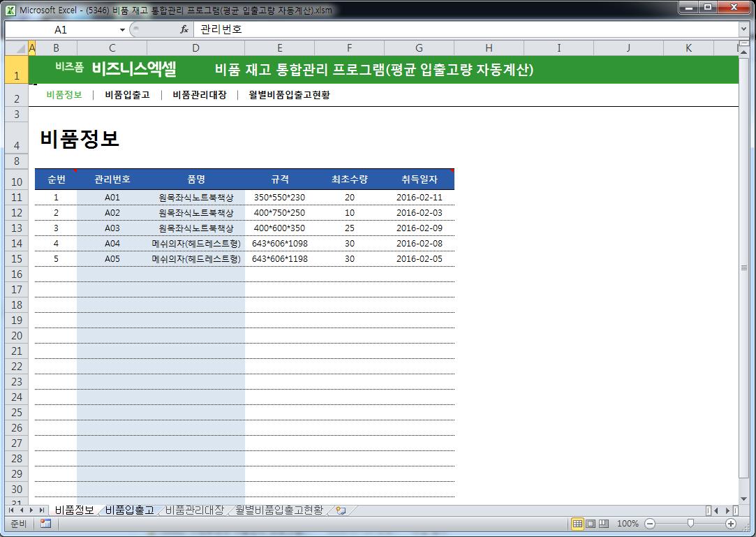Select the 비품관리대장 sheet tab
The height and width of the screenshot is (537, 756).
195,510
